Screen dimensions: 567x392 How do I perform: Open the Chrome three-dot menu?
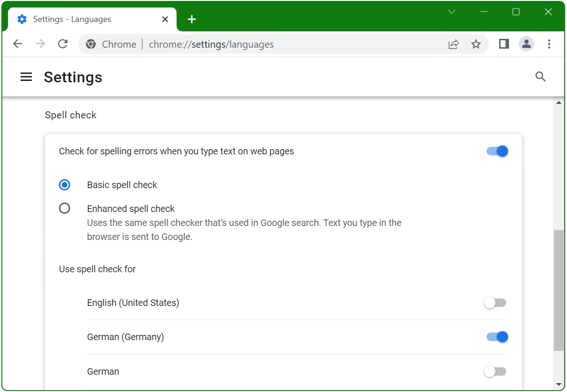coord(549,44)
